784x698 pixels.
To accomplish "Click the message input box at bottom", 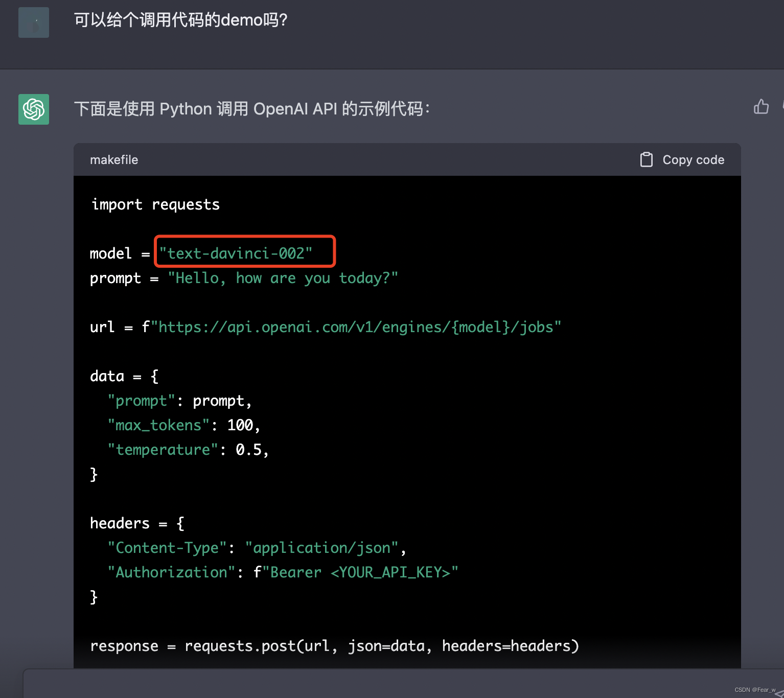I will [404, 684].
